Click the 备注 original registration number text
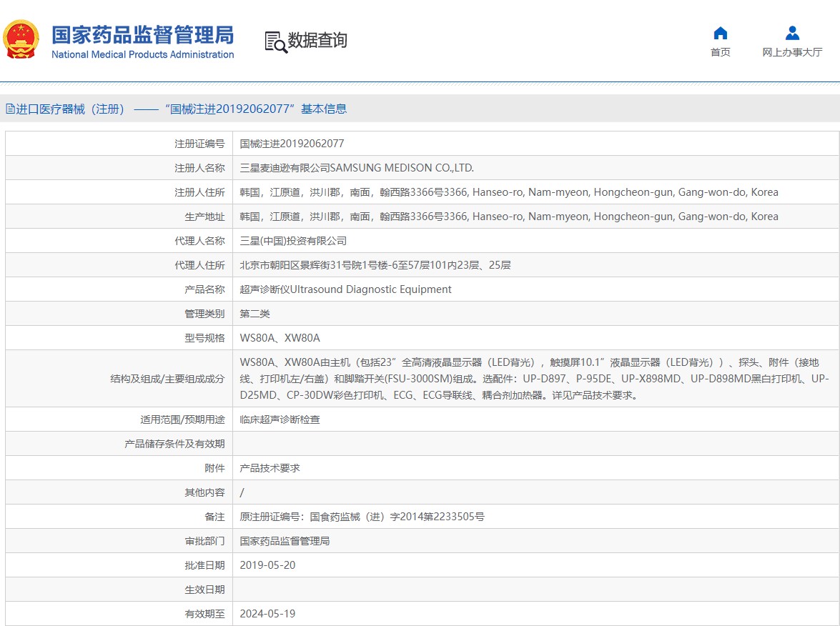The width and height of the screenshot is (840, 626). 362,517
